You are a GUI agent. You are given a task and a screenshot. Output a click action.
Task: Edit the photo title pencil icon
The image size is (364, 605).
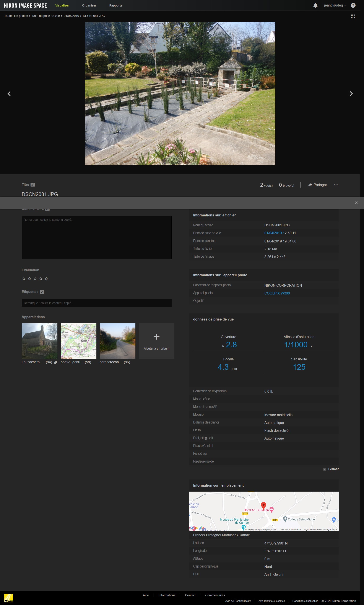pyautogui.click(x=33, y=185)
